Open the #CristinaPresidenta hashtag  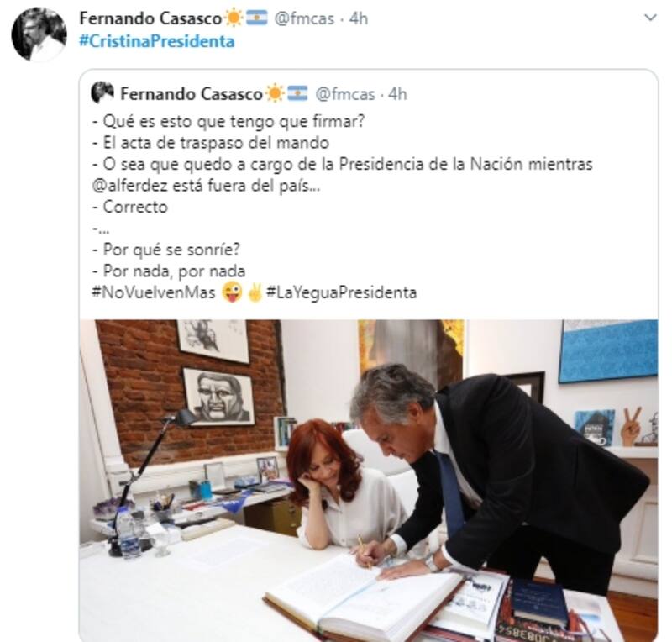pos(157,42)
